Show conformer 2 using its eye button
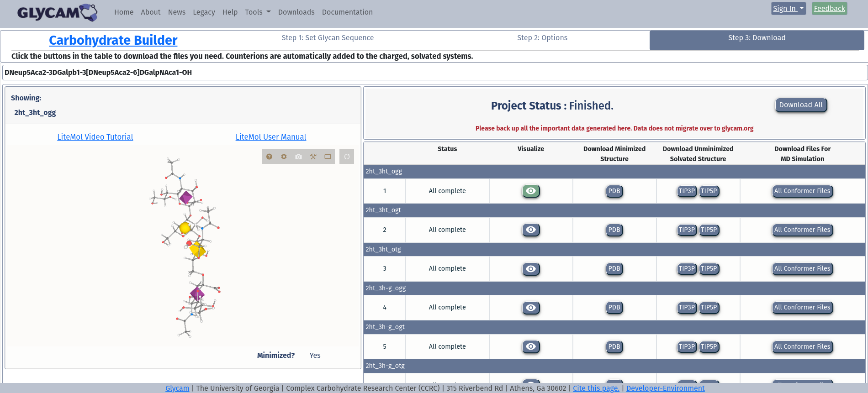Image resolution: width=868 pixels, height=393 pixels. pyautogui.click(x=531, y=230)
